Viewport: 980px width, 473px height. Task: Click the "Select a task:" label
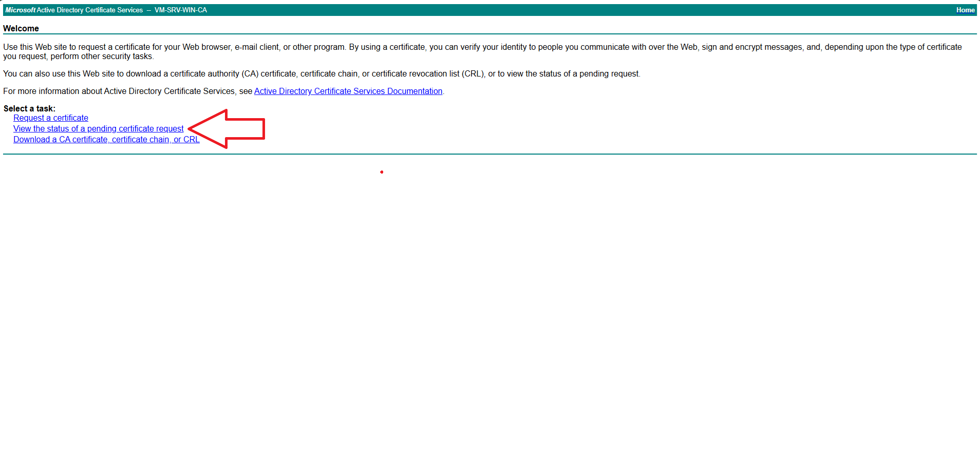[29, 108]
